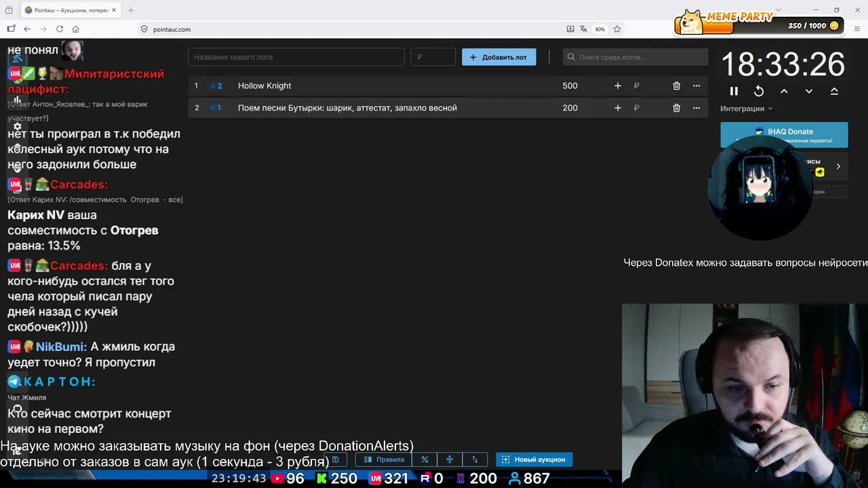Subtract time using the timer down chevron
Image resolution: width=868 pixels, height=488 pixels.
pyautogui.click(x=809, y=91)
